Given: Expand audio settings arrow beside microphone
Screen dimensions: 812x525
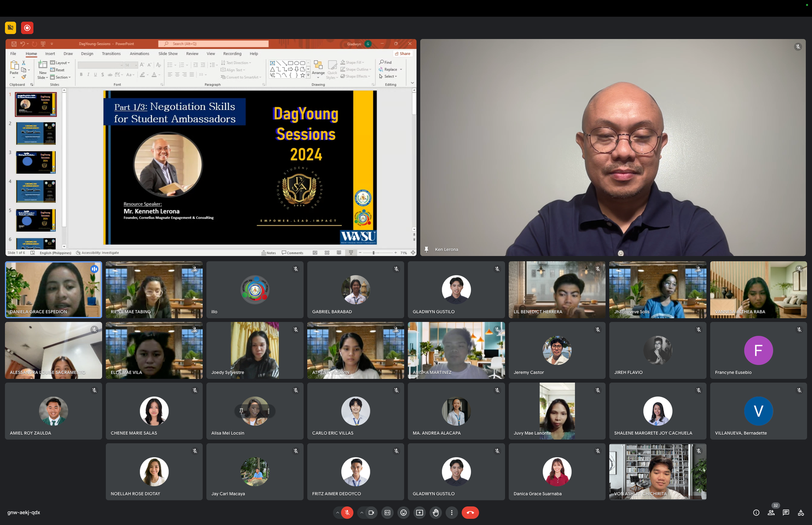Looking at the screenshot, I should click(x=337, y=513).
